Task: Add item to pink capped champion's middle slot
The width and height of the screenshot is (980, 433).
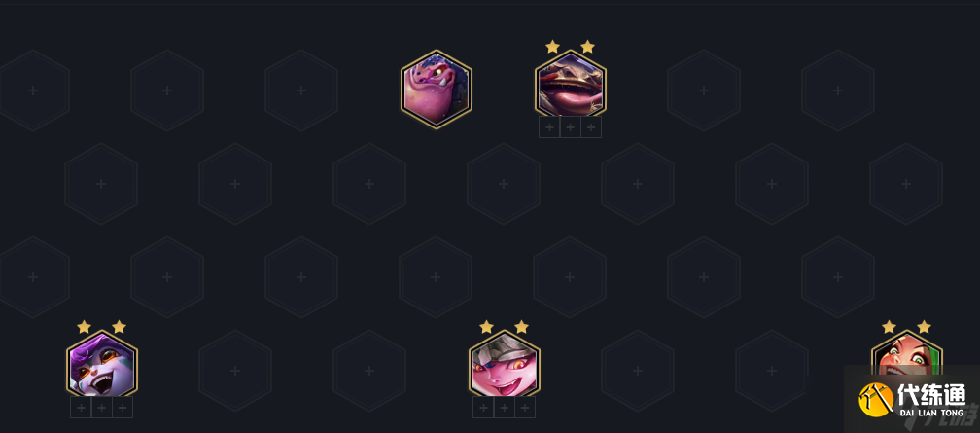Action: coord(505,408)
